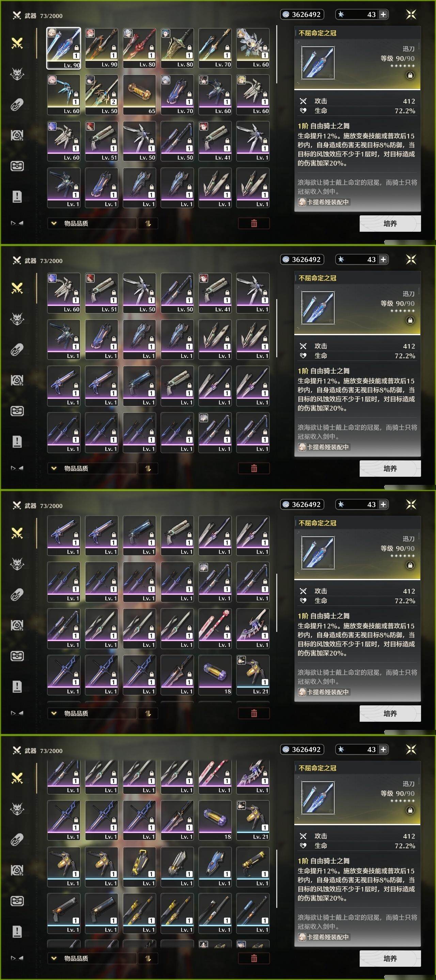Open the capsule materials tab in topmost view
Image resolution: width=436 pixels, height=980 pixels.
[17, 104]
